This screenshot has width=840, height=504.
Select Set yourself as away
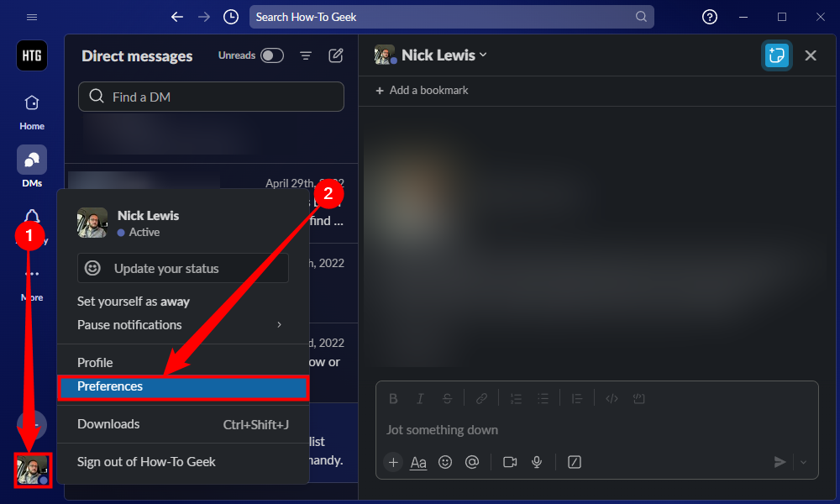[x=134, y=302]
